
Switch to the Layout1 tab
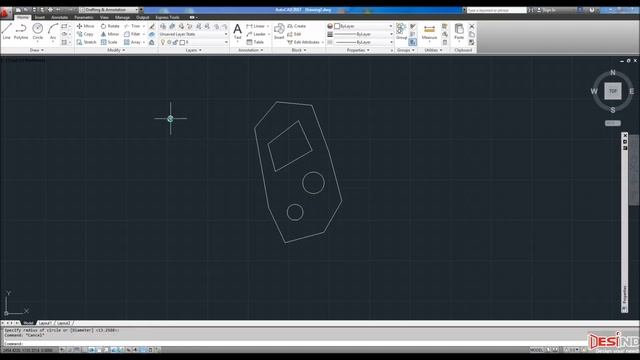[x=45, y=323]
